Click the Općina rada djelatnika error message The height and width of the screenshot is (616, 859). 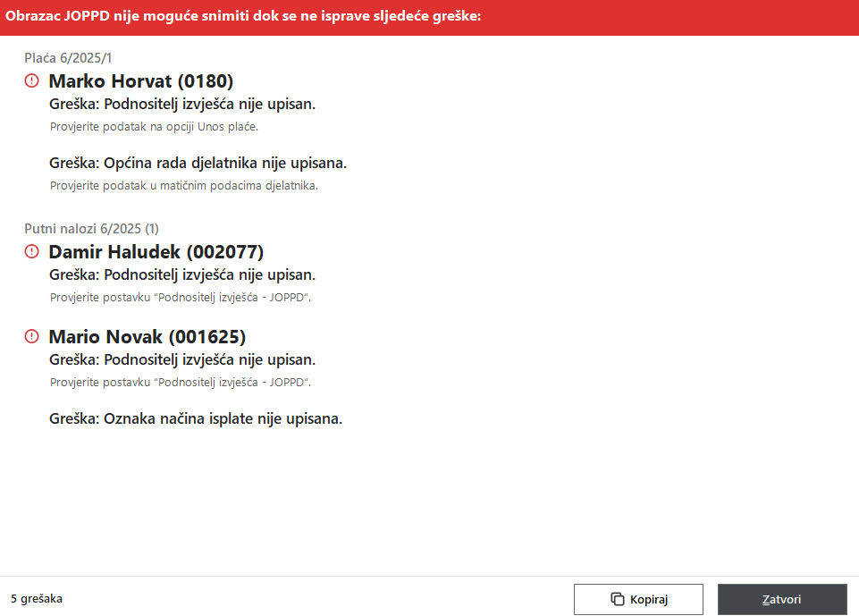[198, 164]
